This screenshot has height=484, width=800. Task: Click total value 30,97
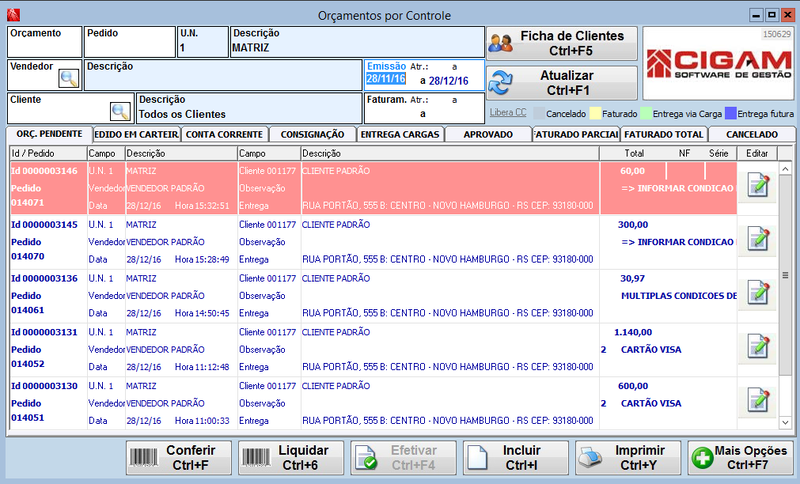(633, 278)
